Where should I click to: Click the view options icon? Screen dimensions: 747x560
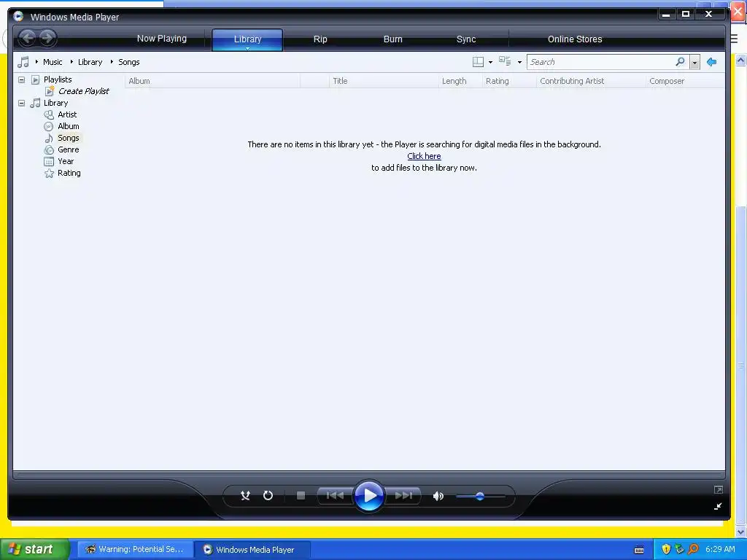pos(505,61)
